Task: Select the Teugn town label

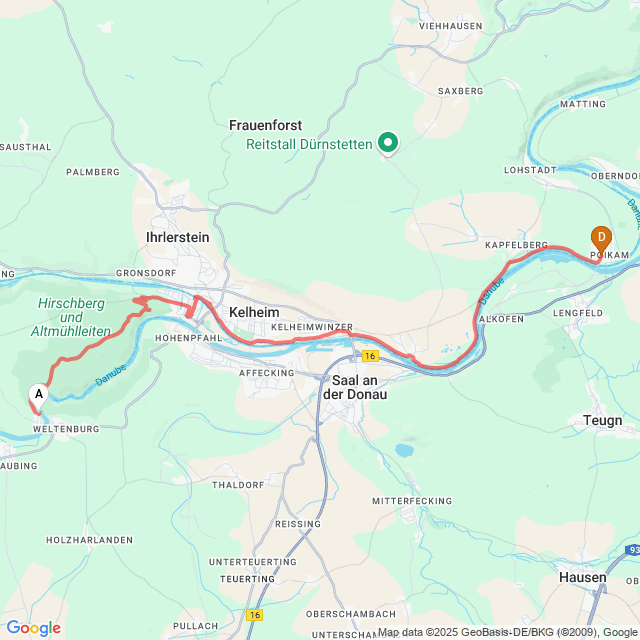Action: 602,420
